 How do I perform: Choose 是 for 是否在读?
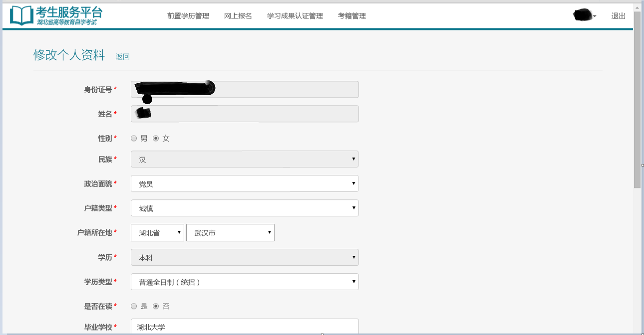click(134, 306)
